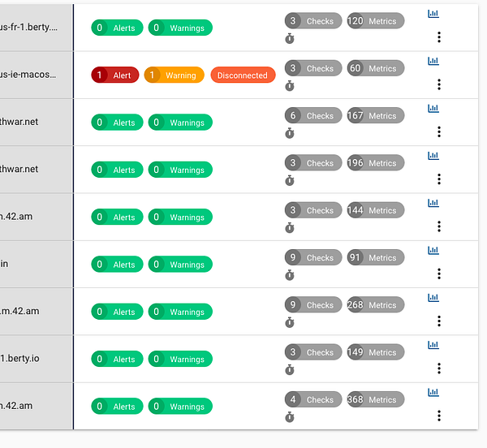The height and width of the screenshot is (448, 487).
Task: Click the 368 Metrics badge
Action: click(376, 399)
